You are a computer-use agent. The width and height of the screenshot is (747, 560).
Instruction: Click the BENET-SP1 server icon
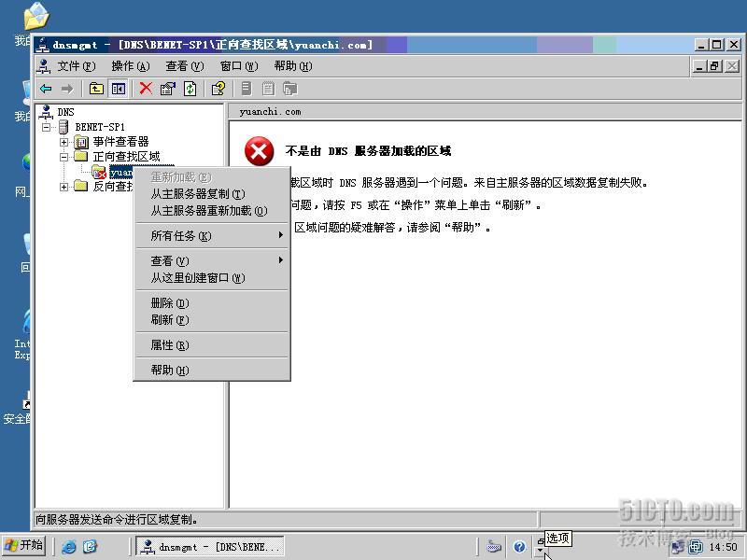tap(63, 127)
